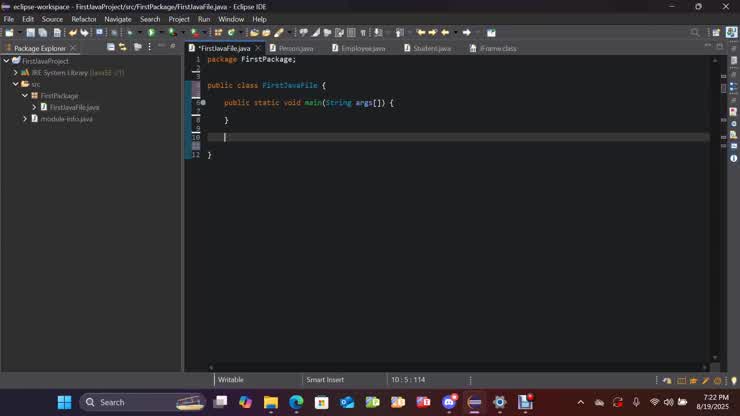Click the Undo arrow in toolbar
Screen dimensions: 740x416
click(73, 33)
